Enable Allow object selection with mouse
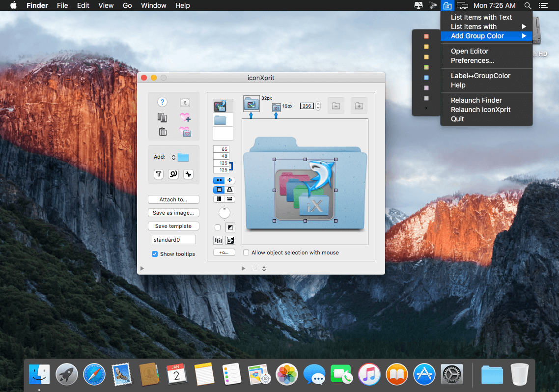Image resolution: width=559 pixels, height=392 pixels. (x=246, y=252)
